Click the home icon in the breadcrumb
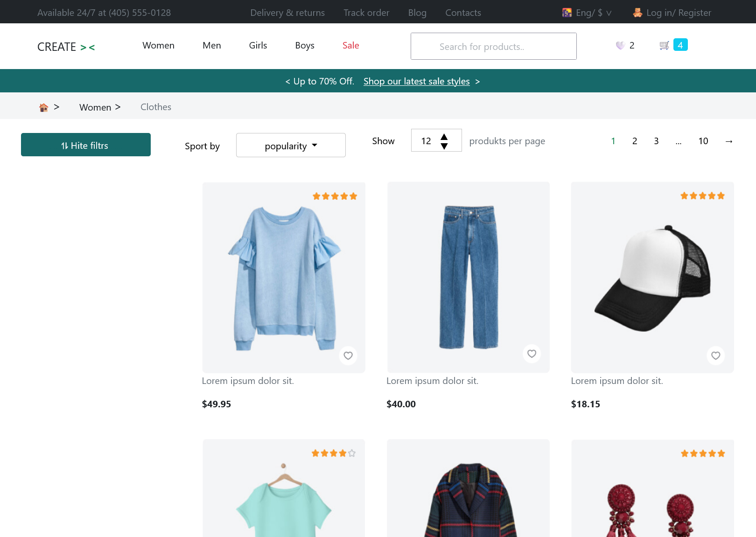The height and width of the screenshot is (537, 756). [43, 107]
